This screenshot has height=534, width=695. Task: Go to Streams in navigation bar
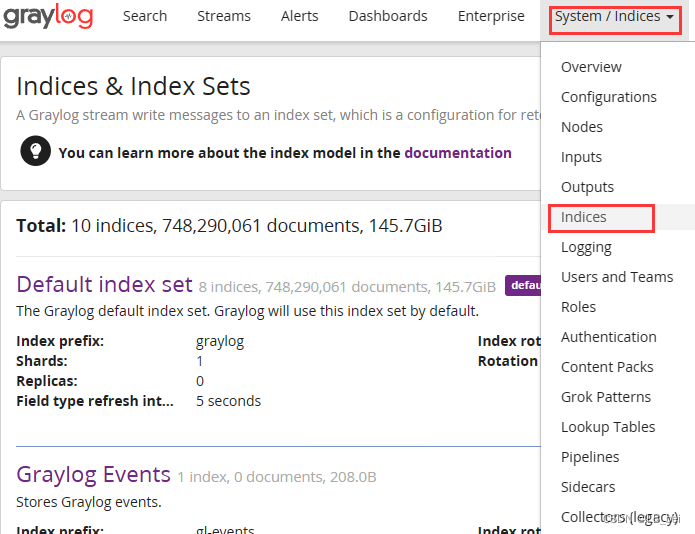(224, 16)
